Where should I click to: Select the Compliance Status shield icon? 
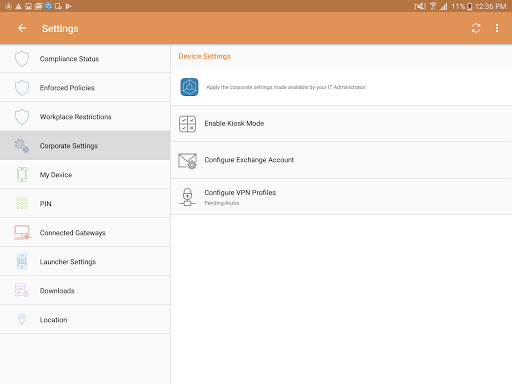tap(22, 59)
